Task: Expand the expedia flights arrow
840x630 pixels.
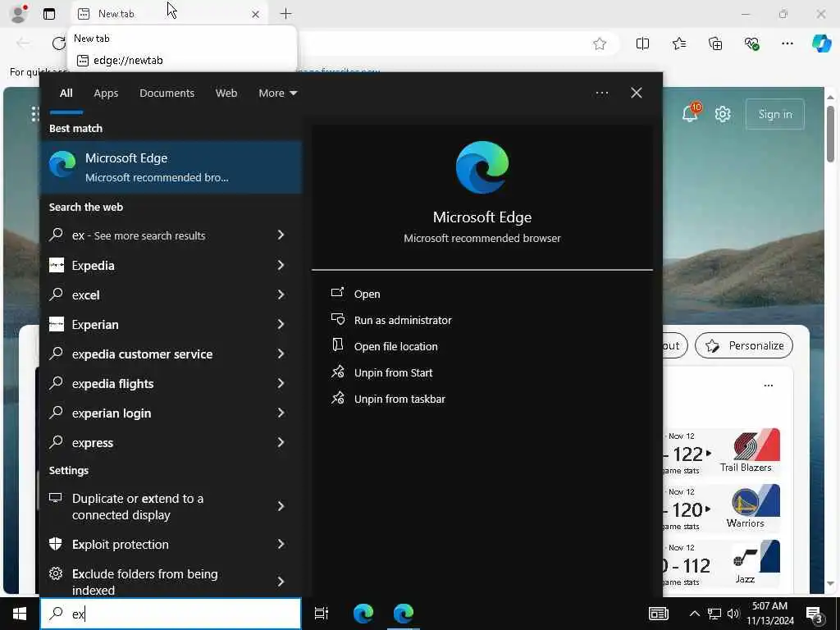Action: 281,383
